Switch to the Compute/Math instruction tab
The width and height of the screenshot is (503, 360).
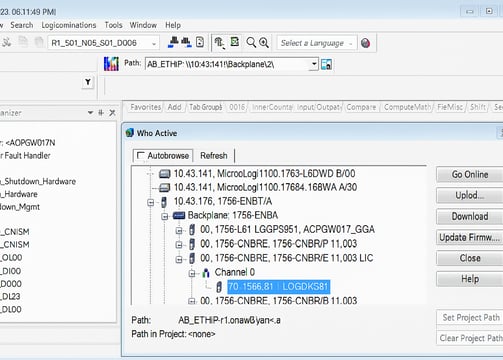(407, 107)
